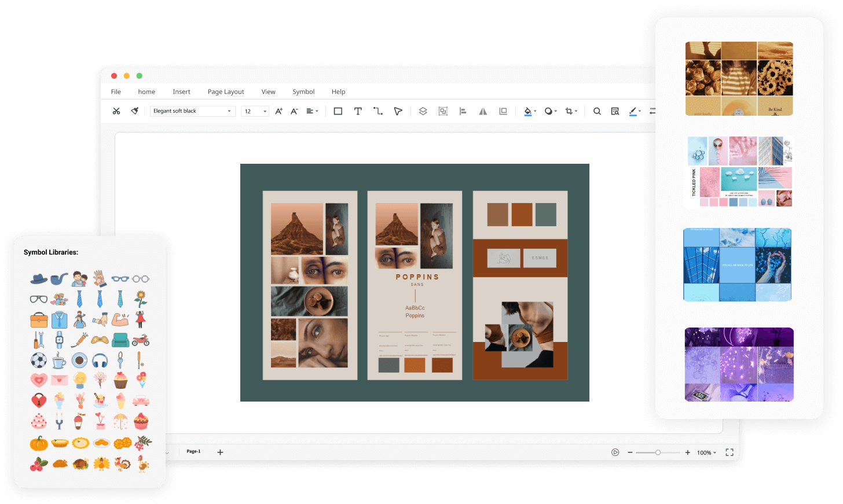The width and height of the screenshot is (843, 504).
Task: Open the text alignment dropdown
Action: click(312, 111)
